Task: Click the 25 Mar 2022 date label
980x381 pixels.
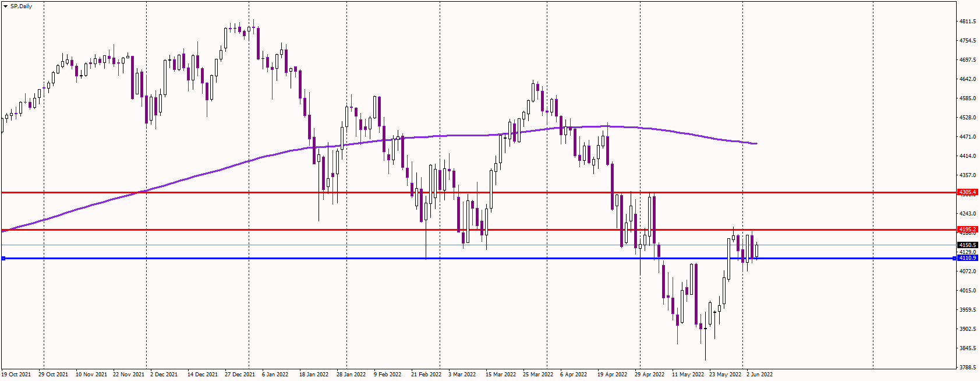Action: (x=538, y=375)
